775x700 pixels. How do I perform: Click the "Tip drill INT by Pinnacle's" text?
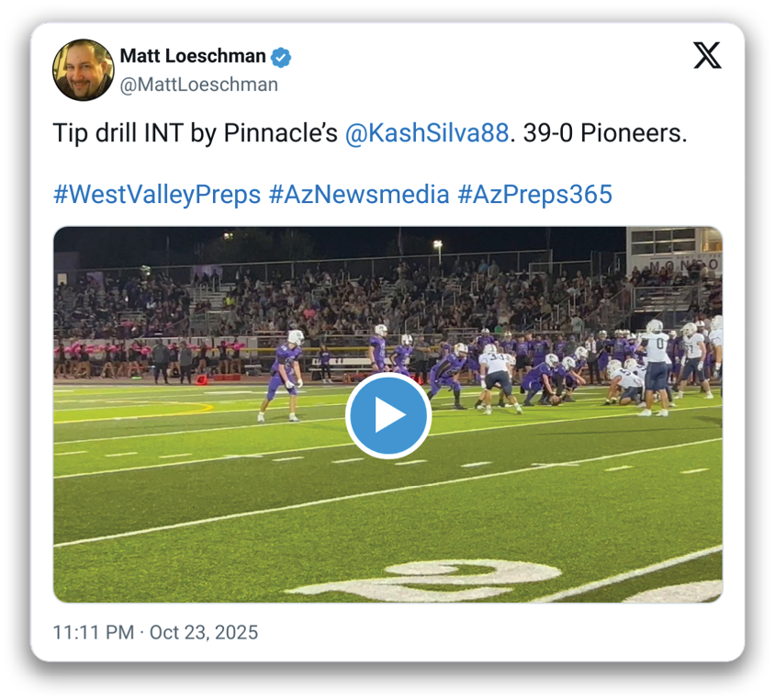pos(196,133)
